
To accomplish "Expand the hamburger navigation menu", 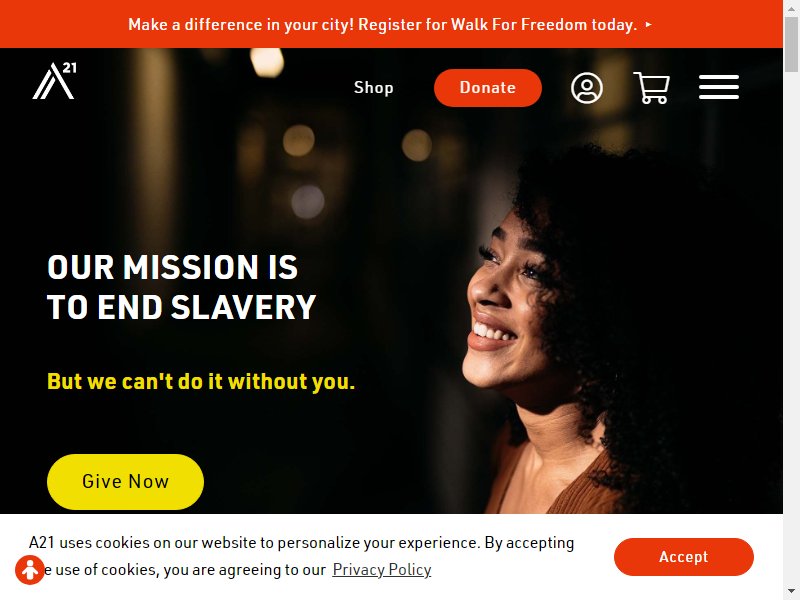I will click(x=719, y=87).
